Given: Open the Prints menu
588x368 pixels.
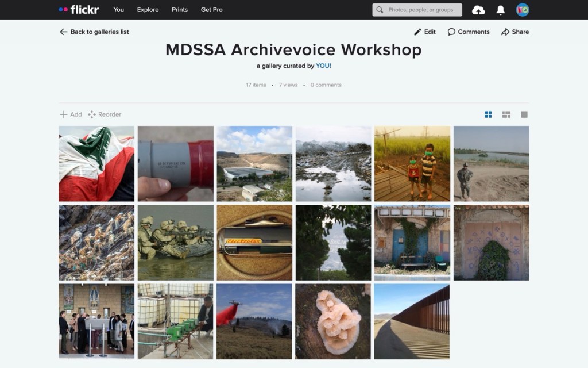Looking at the screenshot, I should pyautogui.click(x=180, y=10).
